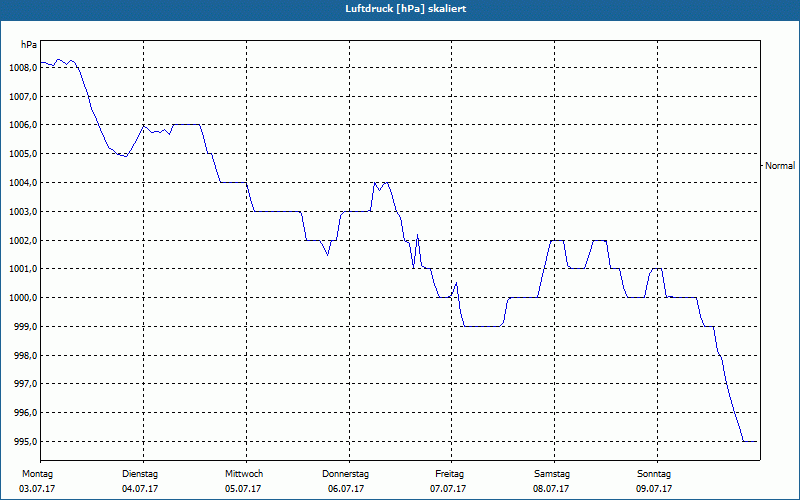Click the '07.07.17' date label
The image size is (800, 500).
pyautogui.click(x=448, y=489)
